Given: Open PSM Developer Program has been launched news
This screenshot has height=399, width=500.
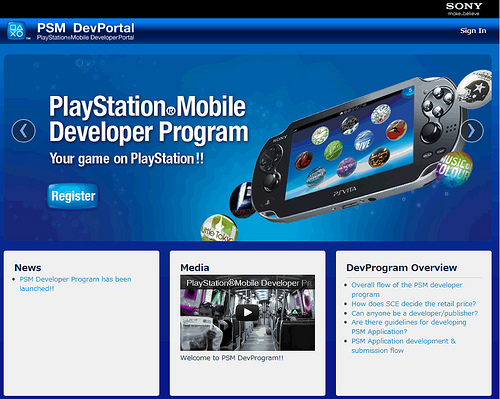Looking at the screenshot, I should [x=75, y=284].
